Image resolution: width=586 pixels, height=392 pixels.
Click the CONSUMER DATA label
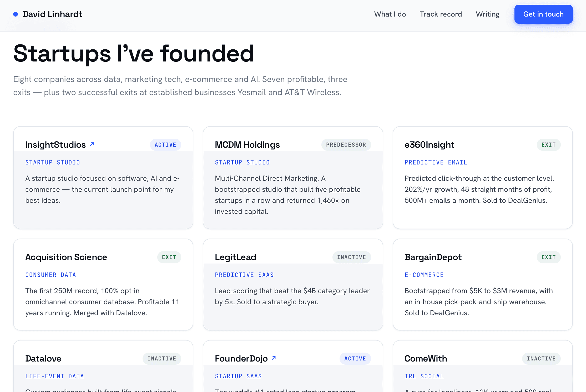[51, 275]
